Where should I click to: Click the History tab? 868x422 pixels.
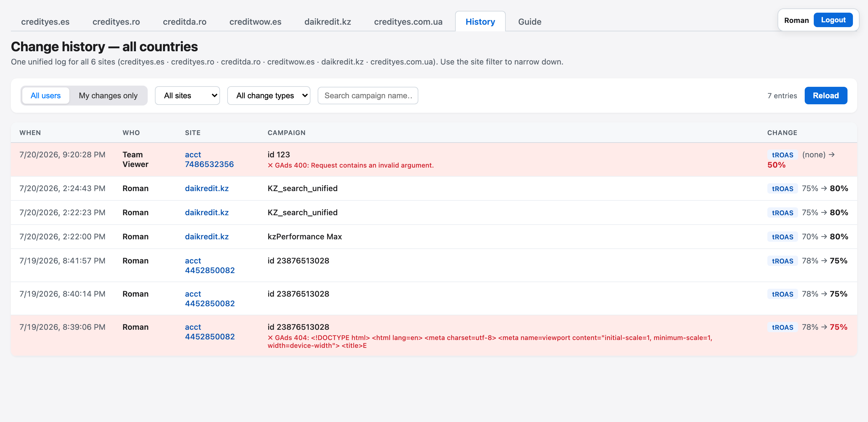pos(480,22)
